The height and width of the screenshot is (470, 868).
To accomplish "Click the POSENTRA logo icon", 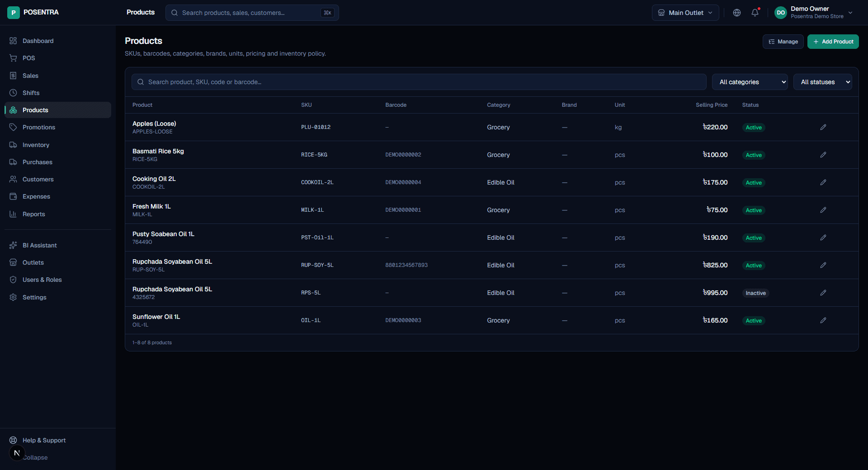I will [x=14, y=13].
